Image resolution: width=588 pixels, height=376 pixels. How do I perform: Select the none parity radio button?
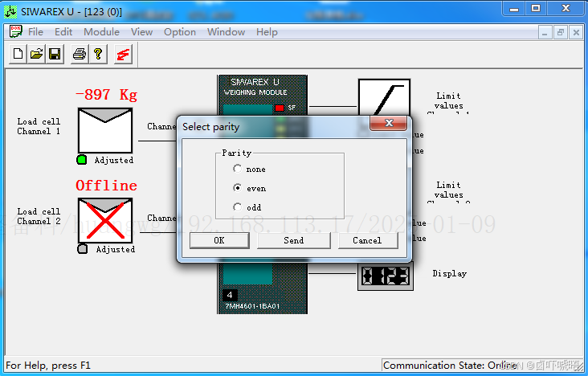pos(238,169)
